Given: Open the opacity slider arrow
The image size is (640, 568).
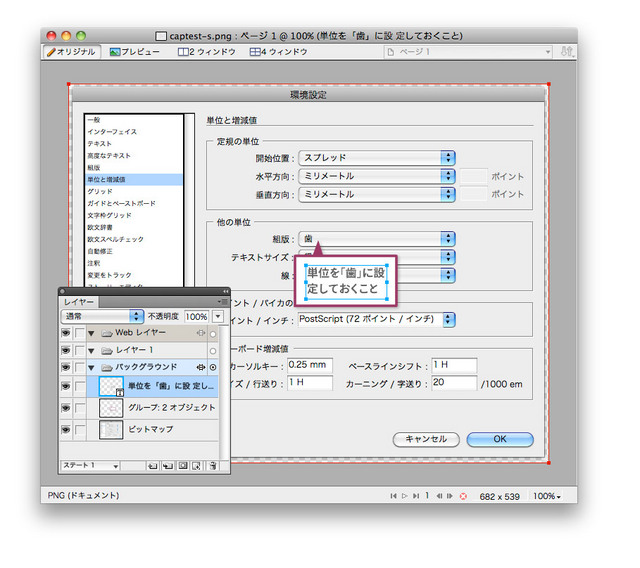Looking at the screenshot, I should (218, 317).
